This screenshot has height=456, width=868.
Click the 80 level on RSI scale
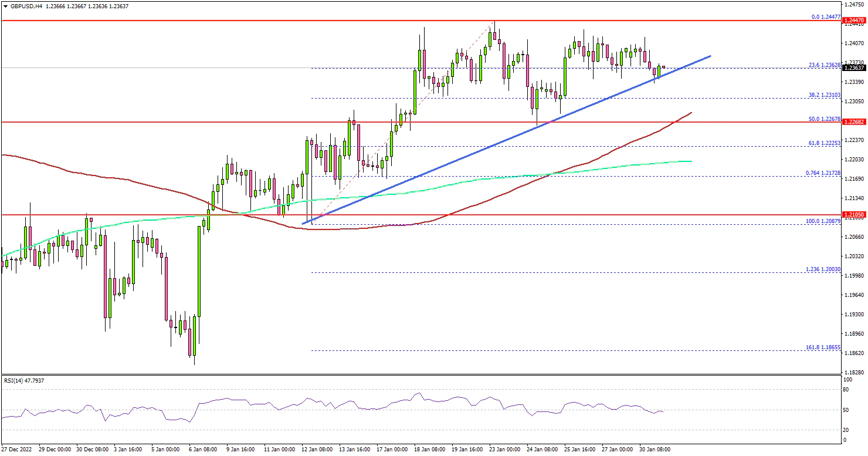[x=846, y=389]
